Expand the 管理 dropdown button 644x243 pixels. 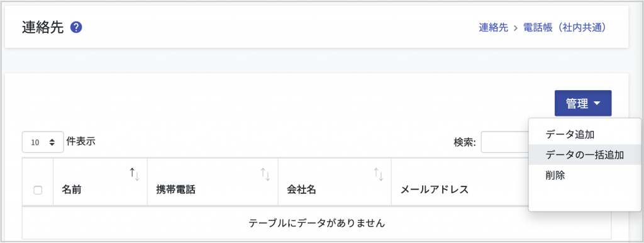click(x=583, y=103)
